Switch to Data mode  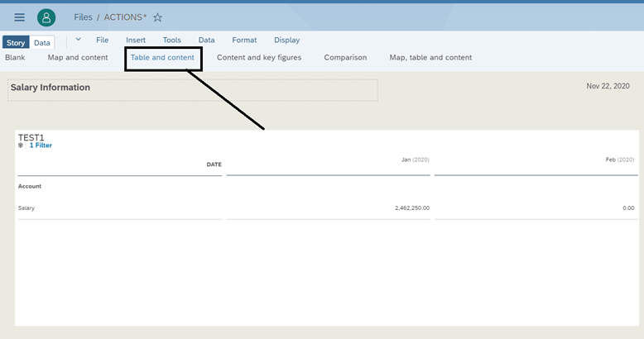tap(42, 42)
